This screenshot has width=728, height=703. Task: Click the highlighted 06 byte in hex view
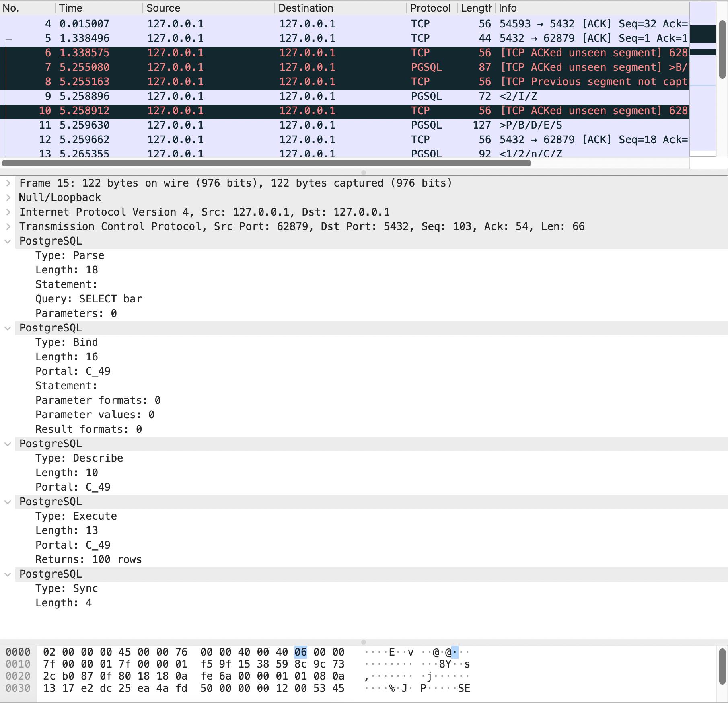point(300,651)
